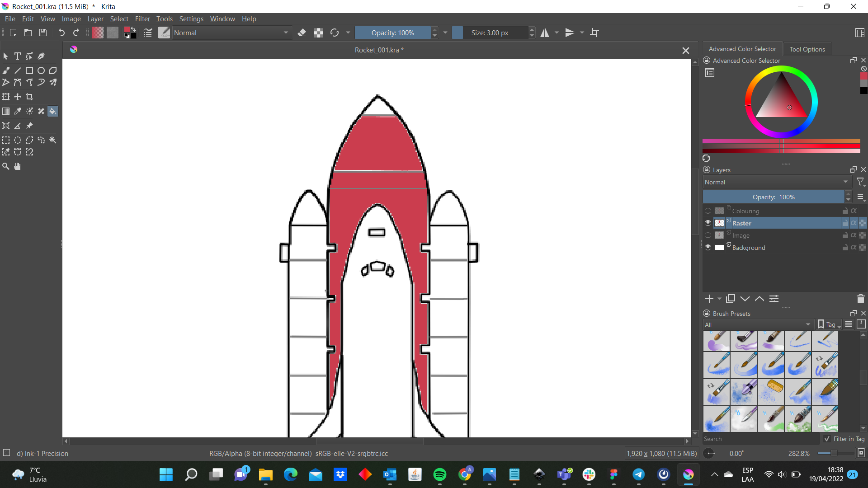Show the Colouring layer visibility

708,211
